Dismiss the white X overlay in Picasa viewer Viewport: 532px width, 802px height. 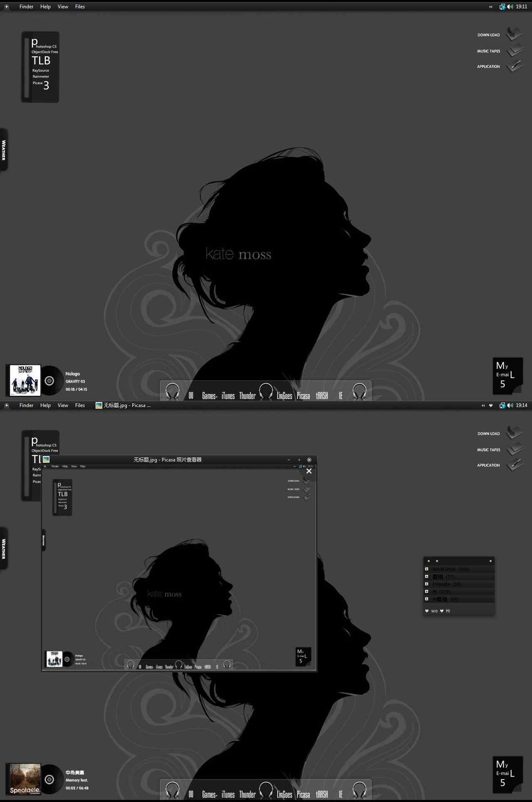(309, 471)
